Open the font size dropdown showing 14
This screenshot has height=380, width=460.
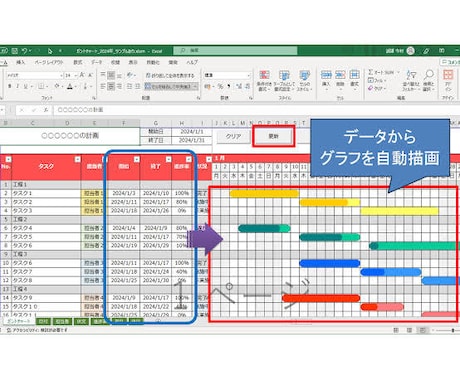[x=71, y=76]
